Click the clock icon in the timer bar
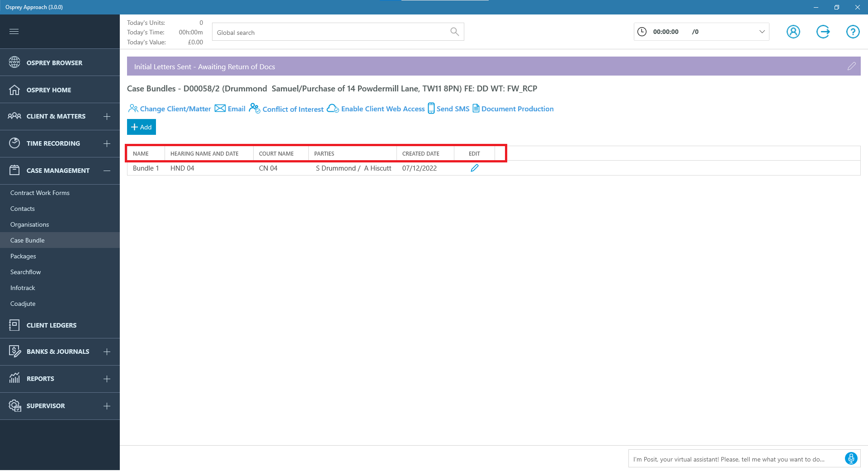 pos(642,32)
